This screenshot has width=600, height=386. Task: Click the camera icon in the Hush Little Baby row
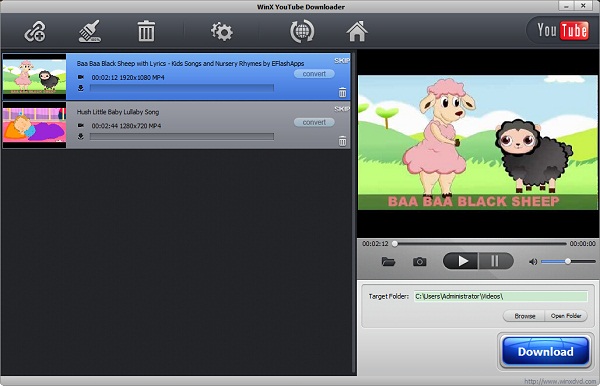click(x=81, y=125)
